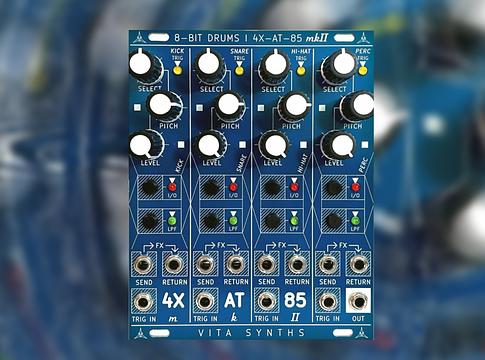Click the yellow Snare TRIG LED
This screenshot has height=360, width=485.
tap(239, 71)
